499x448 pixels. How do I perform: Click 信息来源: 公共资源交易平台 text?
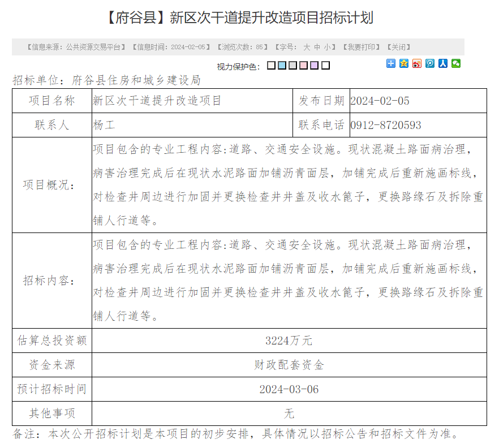pos(76,48)
